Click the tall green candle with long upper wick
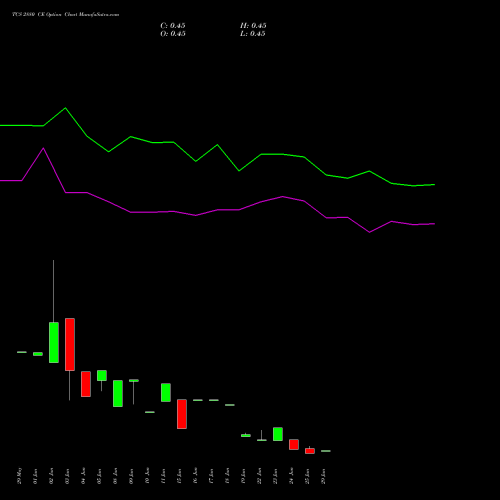This screenshot has width=500, height=500. click(x=54, y=342)
